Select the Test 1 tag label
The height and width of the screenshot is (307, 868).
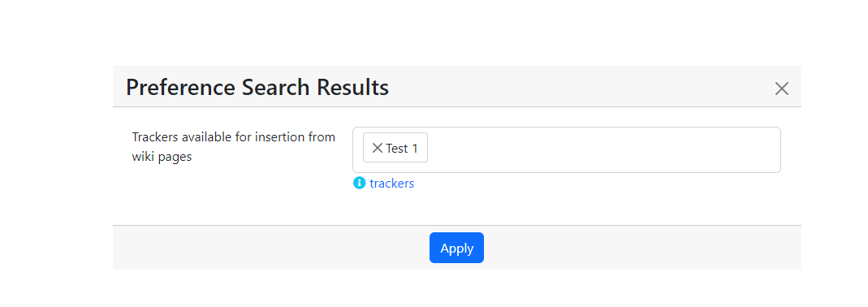[x=402, y=148]
